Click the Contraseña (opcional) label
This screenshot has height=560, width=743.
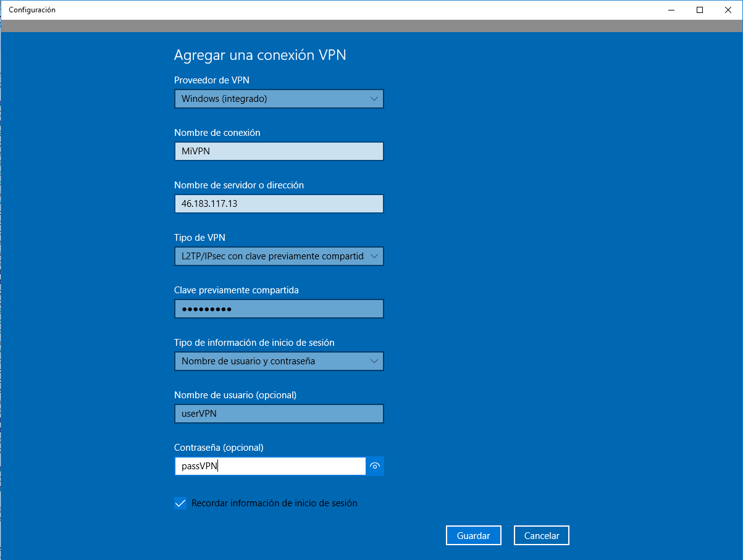[219, 448]
